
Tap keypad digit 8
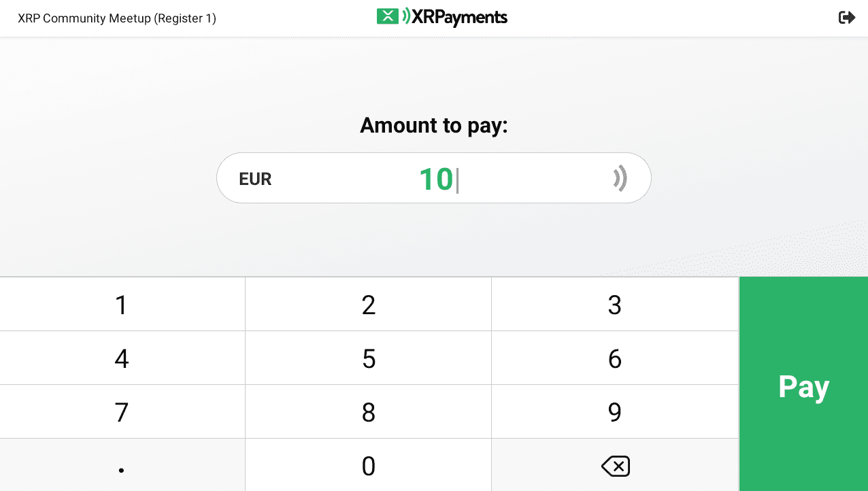coord(368,412)
